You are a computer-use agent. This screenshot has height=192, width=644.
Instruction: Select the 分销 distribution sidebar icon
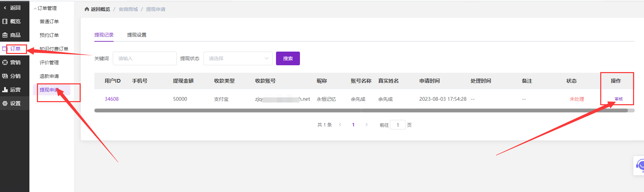(5, 76)
